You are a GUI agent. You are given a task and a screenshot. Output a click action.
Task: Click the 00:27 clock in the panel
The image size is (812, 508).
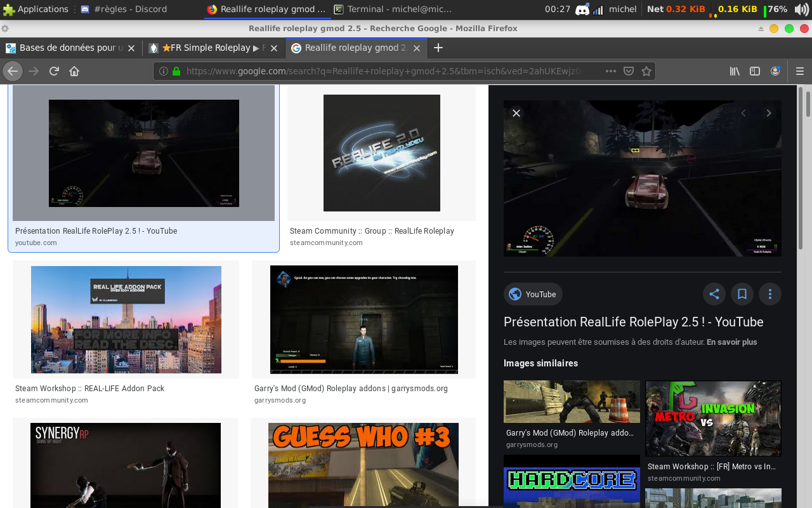(558, 10)
